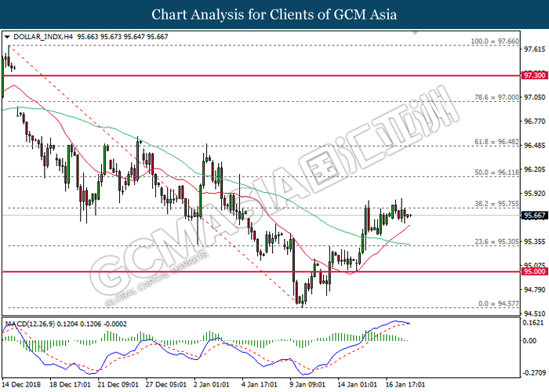
Task: Click the 21 Dec 09:01 time label
Action: [x=118, y=385]
